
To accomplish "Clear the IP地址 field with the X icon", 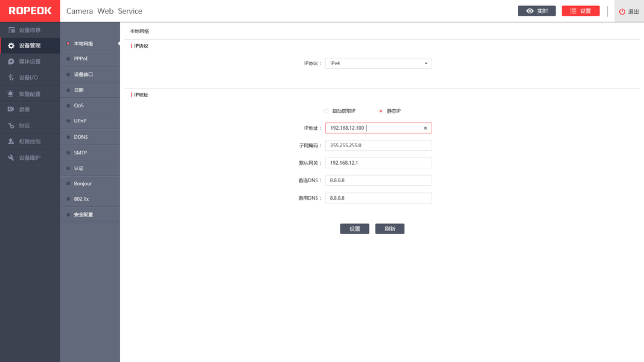I will pyautogui.click(x=426, y=128).
